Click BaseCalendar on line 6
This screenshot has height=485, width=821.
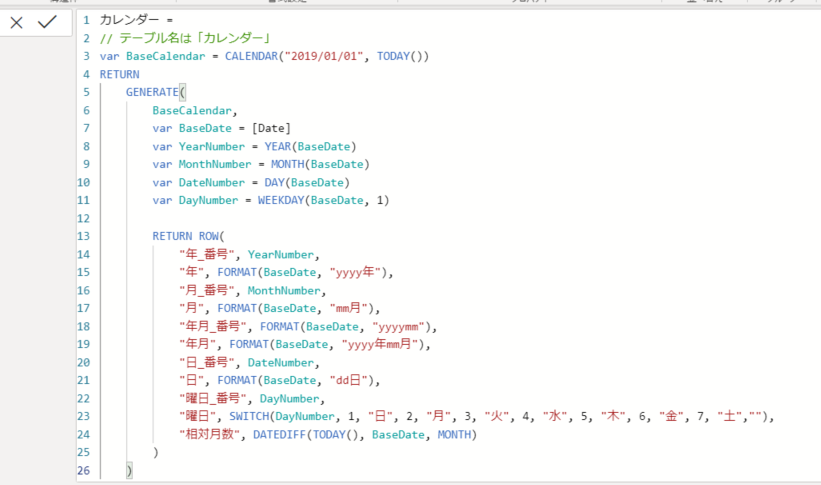point(192,111)
